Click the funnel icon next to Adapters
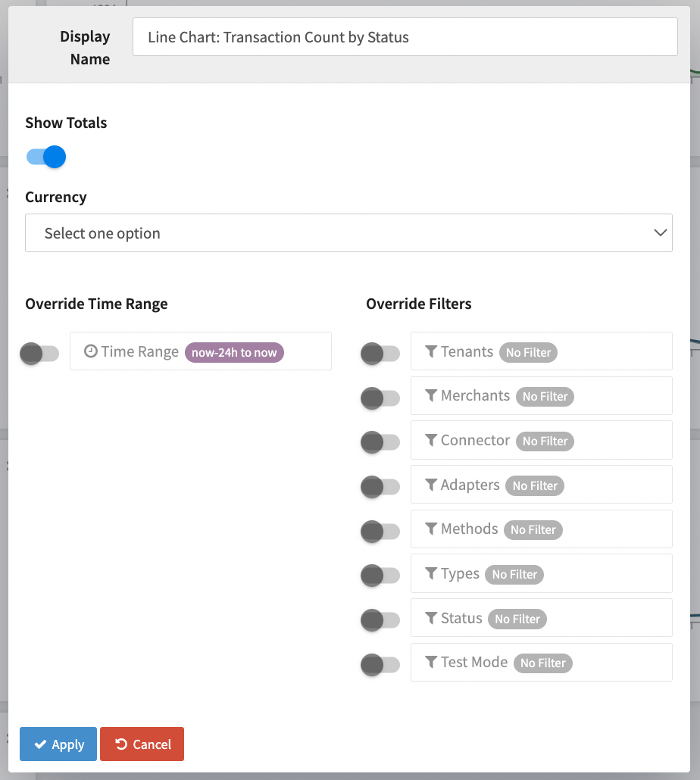 (x=431, y=485)
